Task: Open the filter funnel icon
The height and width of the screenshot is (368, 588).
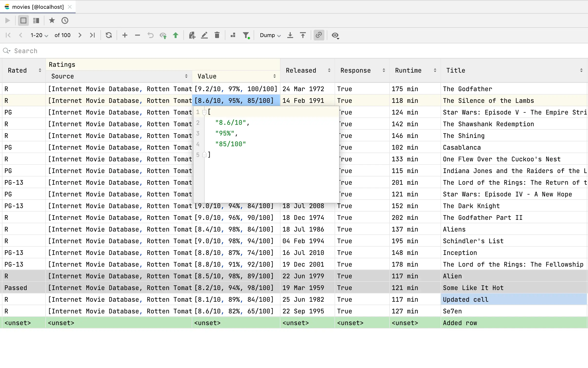Action: (x=246, y=35)
